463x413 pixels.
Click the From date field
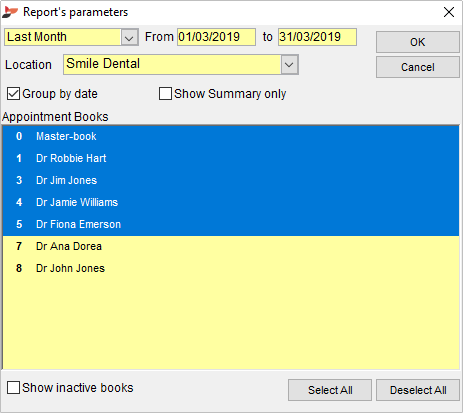pos(216,37)
